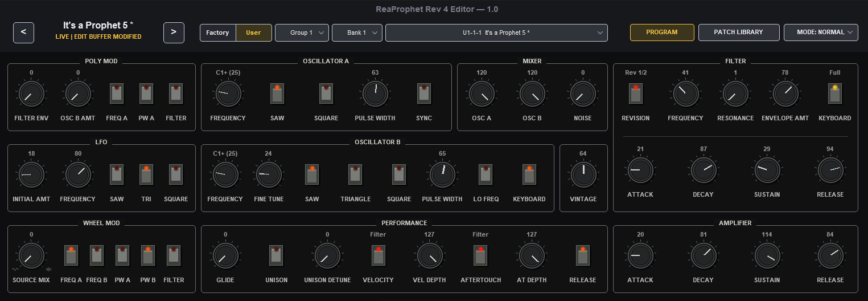Click Oscillator A FREQUENCY knob
868x301 pixels.
click(x=228, y=94)
